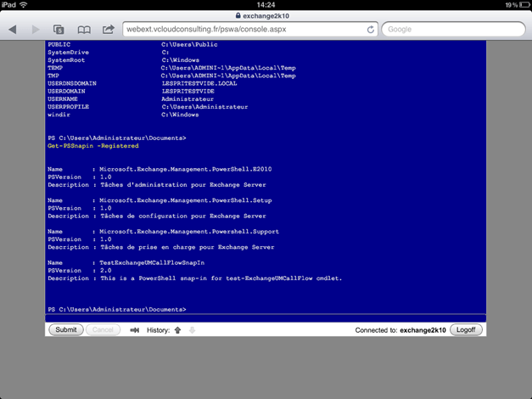
Task: Click the Submit button
Action: coord(65,330)
